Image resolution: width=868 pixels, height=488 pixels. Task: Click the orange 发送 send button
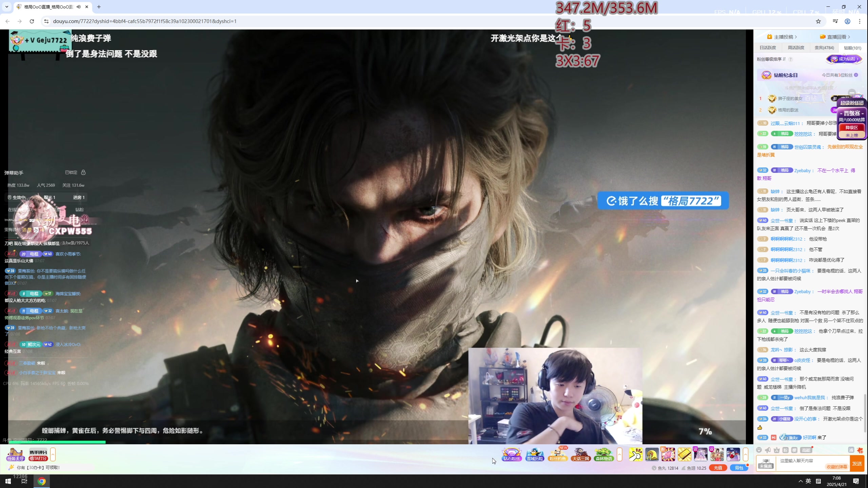tap(857, 464)
